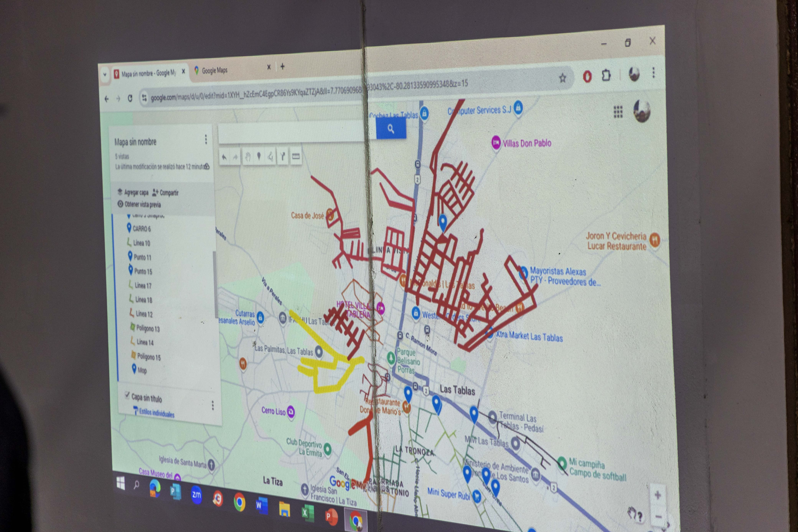Select the Línea 12 item
Viewport: 798px width, 532px height.
click(141, 314)
